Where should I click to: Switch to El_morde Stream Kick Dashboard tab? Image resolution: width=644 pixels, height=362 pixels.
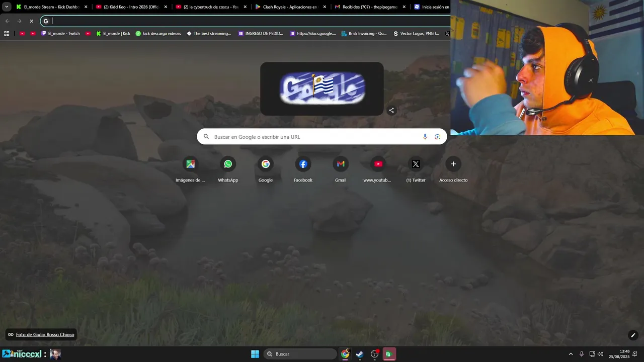click(x=52, y=7)
